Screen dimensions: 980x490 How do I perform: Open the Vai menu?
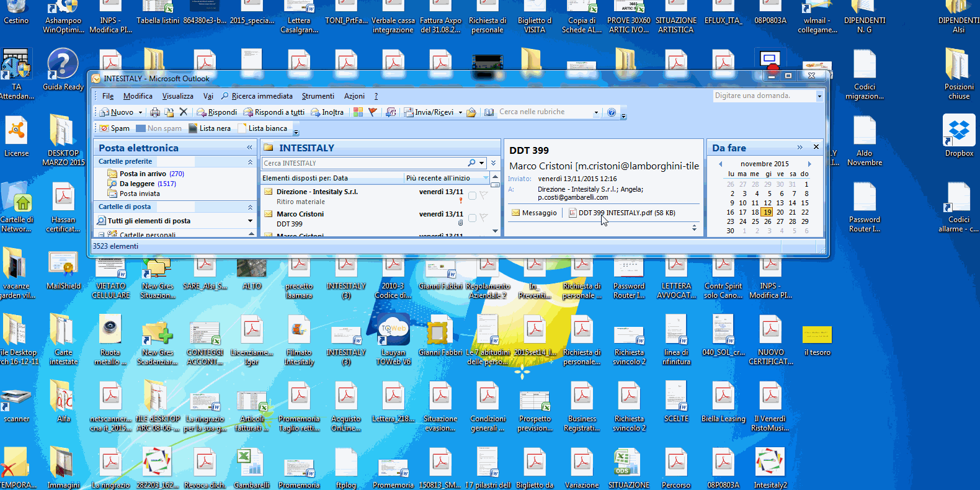pos(208,96)
